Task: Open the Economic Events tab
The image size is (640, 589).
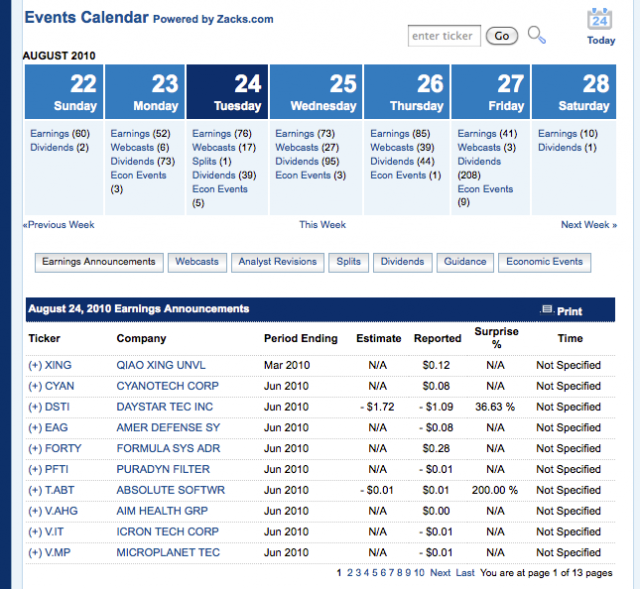Action: (544, 262)
